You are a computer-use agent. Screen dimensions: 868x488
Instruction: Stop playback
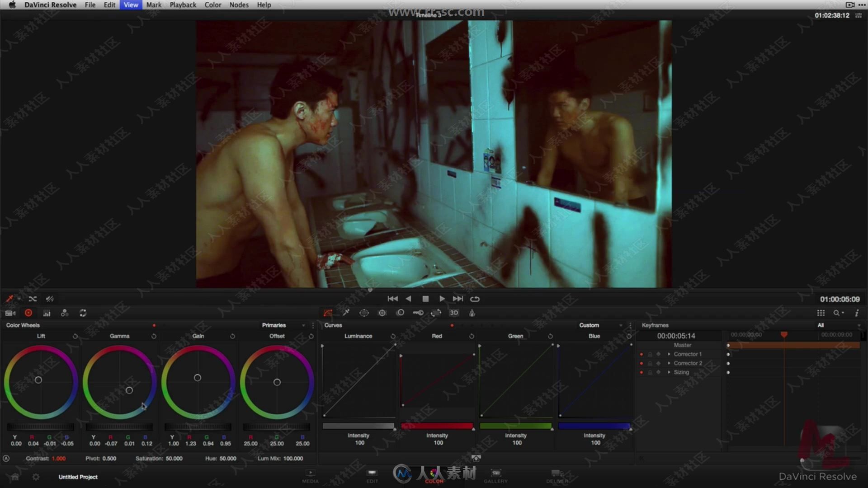(x=425, y=299)
